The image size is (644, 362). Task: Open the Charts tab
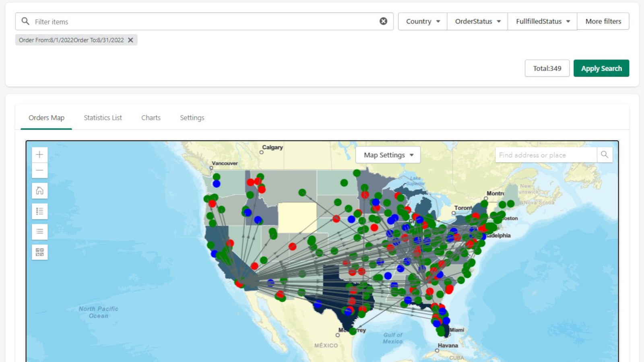(151, 117)
